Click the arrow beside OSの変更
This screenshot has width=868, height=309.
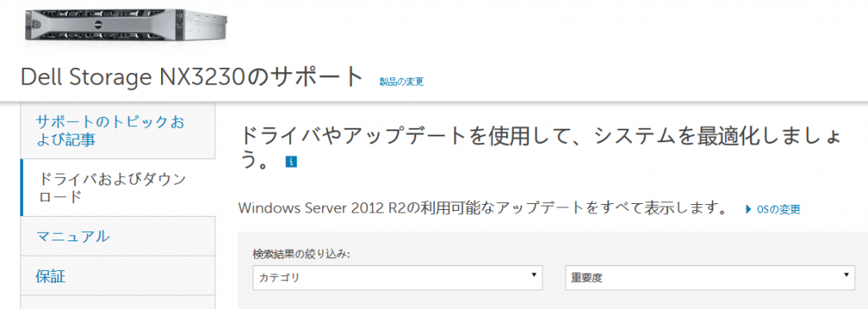[748, 209]
